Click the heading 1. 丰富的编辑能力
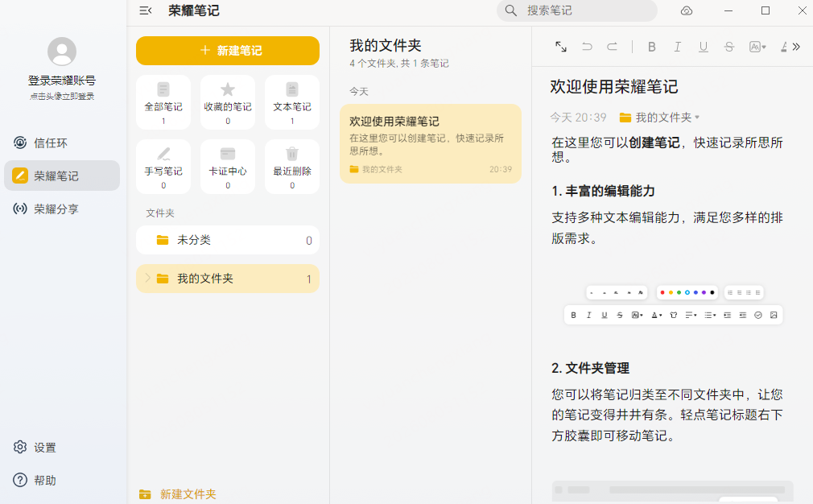 tap(603, 191)
